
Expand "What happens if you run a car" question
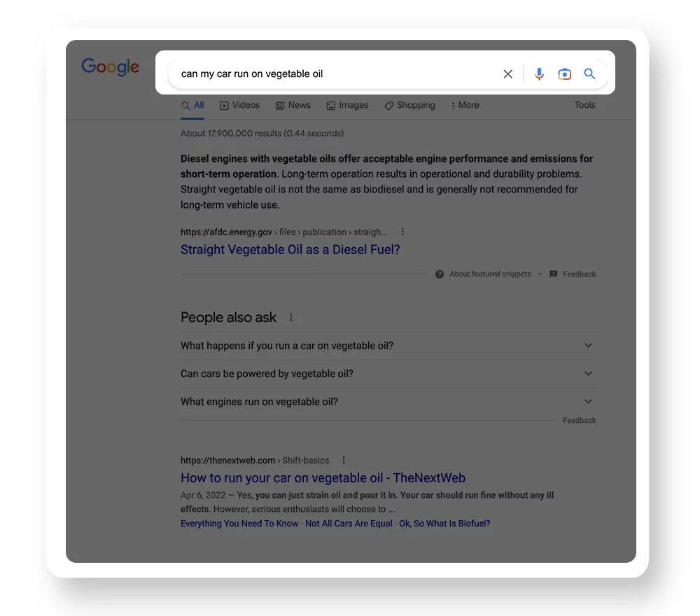click(x=588, y=346)
